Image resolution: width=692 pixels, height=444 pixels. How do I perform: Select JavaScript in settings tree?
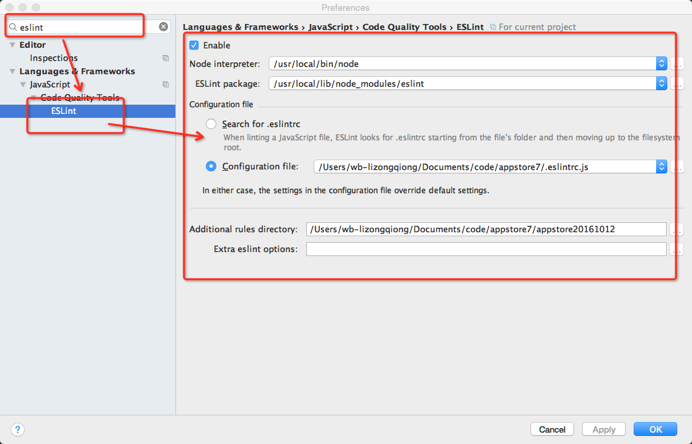click(50, 84)
